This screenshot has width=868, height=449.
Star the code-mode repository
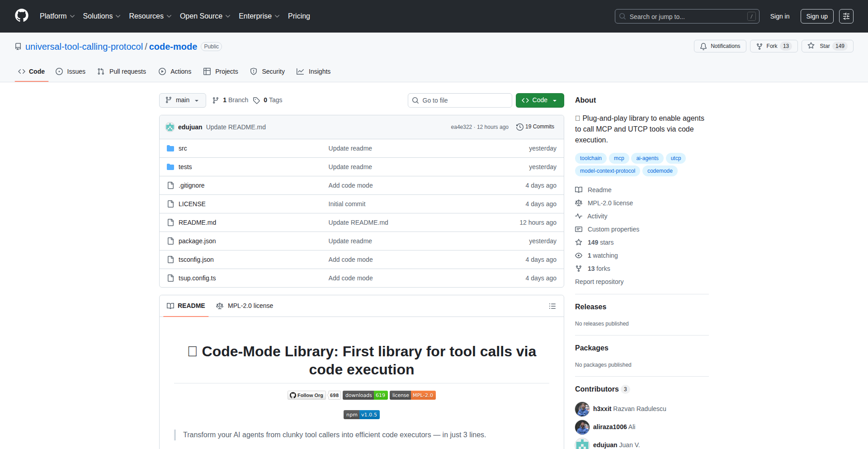[827, 46]
